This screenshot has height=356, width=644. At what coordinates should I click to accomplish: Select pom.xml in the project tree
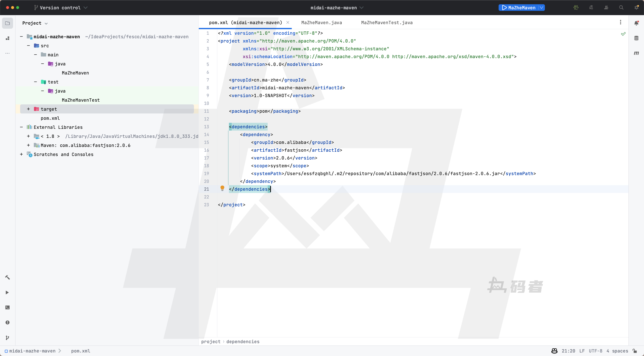(x=50, y=118)
